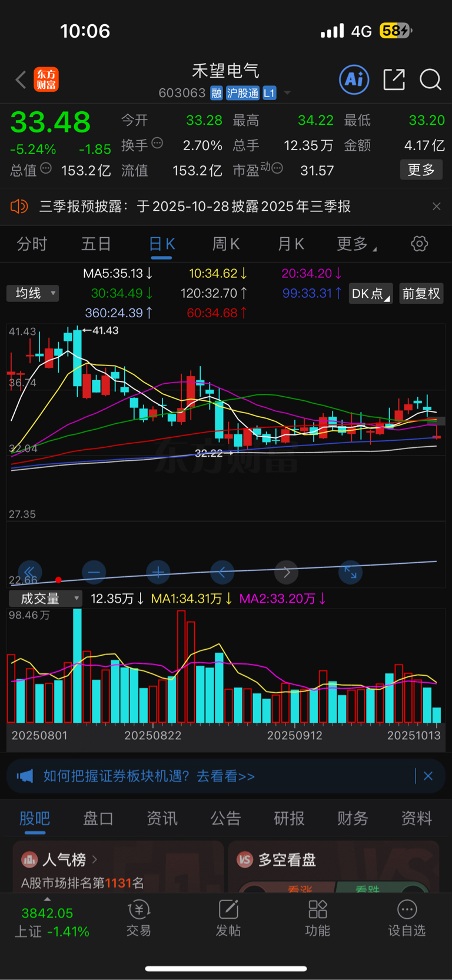Screen dimensions: 452x980
Task: Open chart settings gear icon
Action: [x=419, y=244]
